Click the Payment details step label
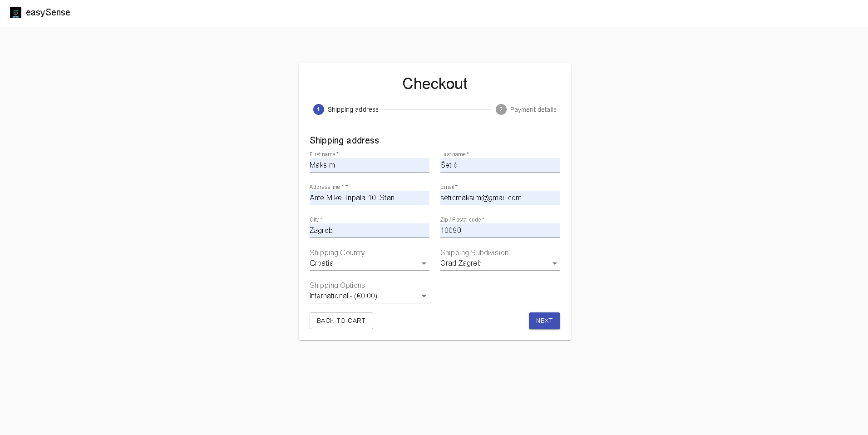The height and width of the screenshot is (435, 868). [x=533, y=109]
